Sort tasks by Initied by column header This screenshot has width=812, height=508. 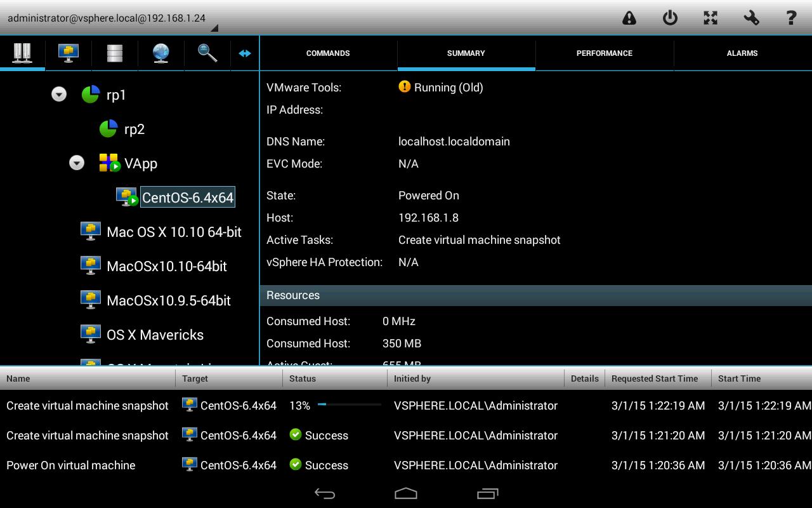[475, 378]
